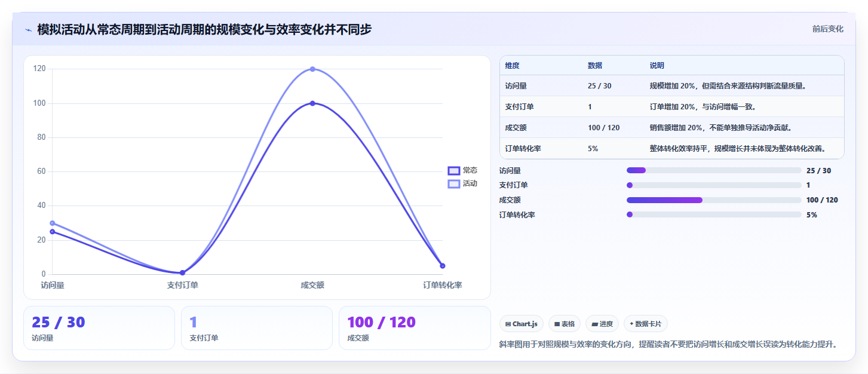Click the 40 value on the y-axis
The width and height of the screenshot is (868, 374).
click(x=42, y=206)
